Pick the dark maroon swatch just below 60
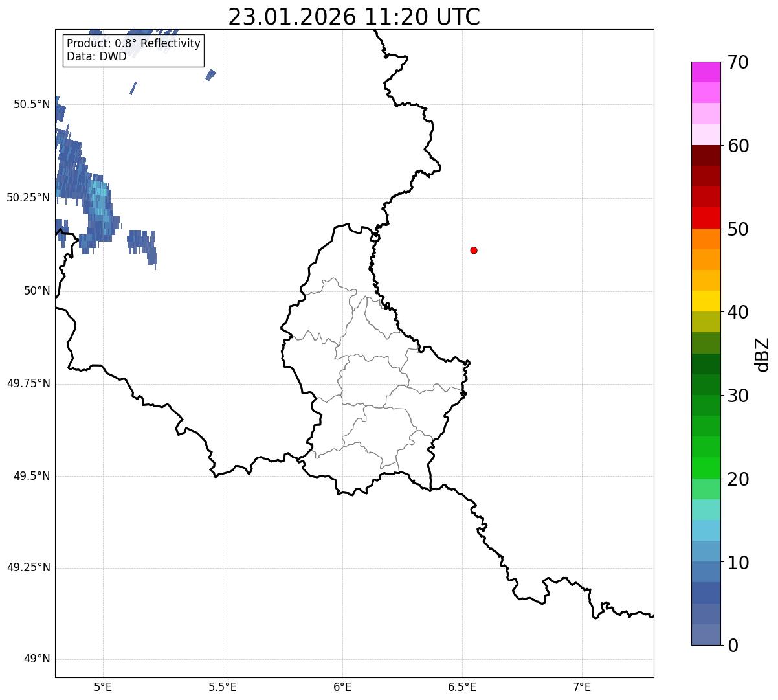This screenshot has width=778, height=700. pyautogui.click(x=706, y=155)
